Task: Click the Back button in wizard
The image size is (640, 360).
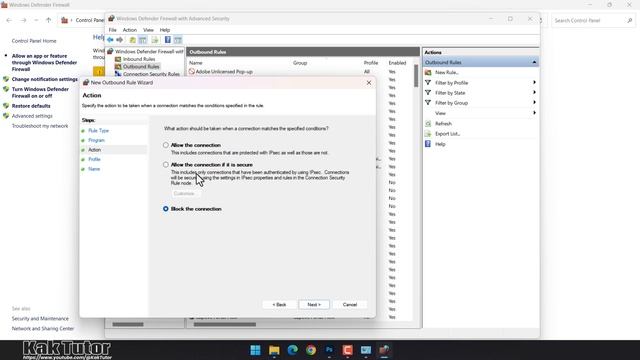Action: click(x=279, y=304)
